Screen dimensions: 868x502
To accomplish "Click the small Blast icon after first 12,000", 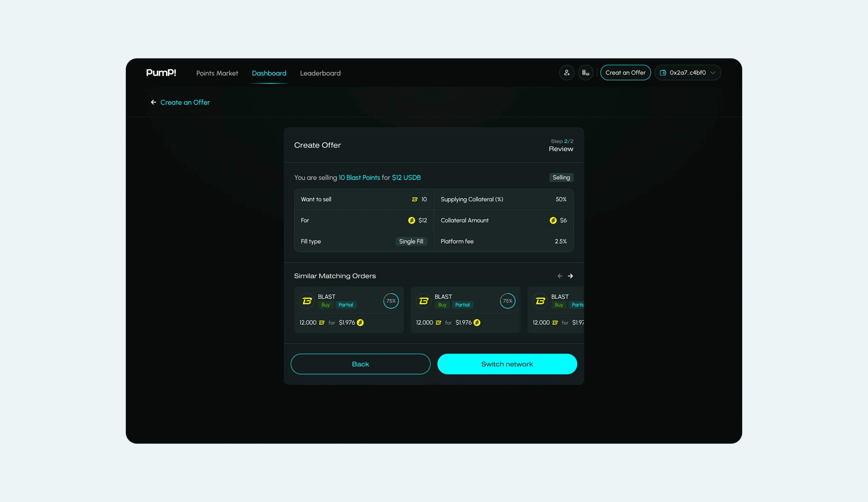I will [322, 323].
